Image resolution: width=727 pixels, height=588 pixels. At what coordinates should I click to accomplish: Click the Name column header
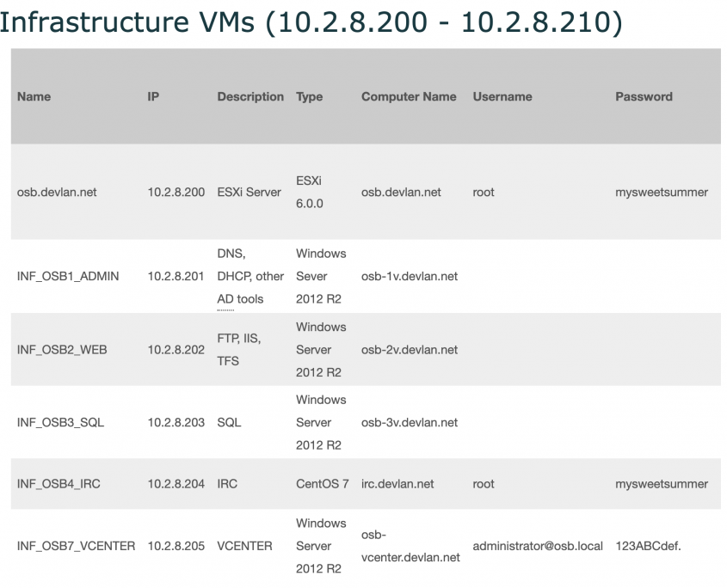click(34, 96)
